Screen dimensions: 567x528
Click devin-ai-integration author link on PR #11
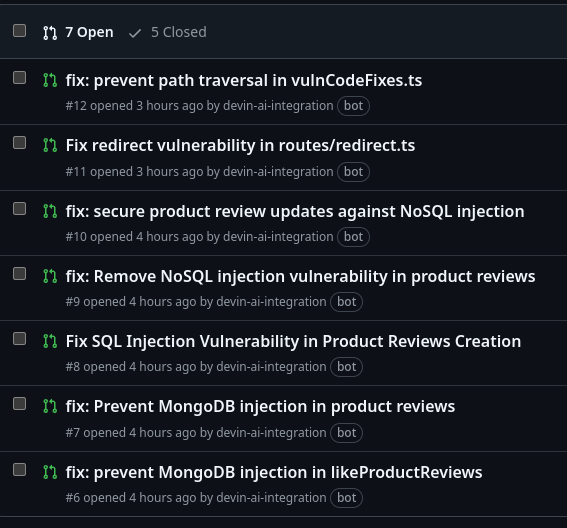[278, 171]
